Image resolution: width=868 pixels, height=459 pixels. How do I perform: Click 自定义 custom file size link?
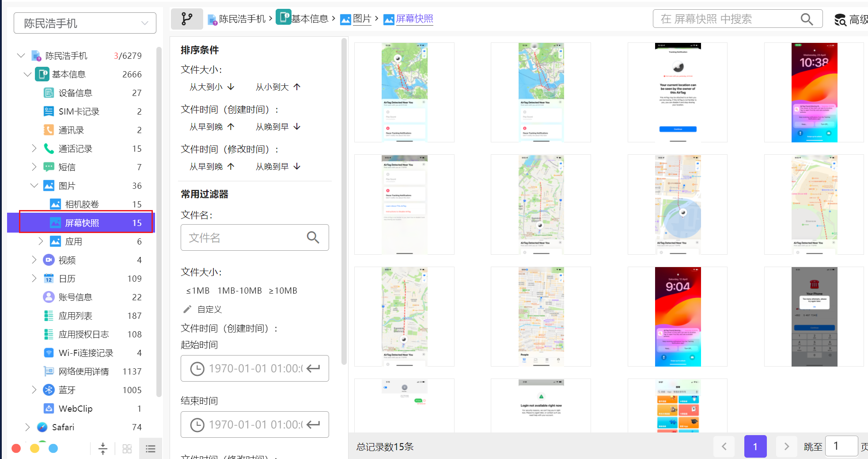209,309
